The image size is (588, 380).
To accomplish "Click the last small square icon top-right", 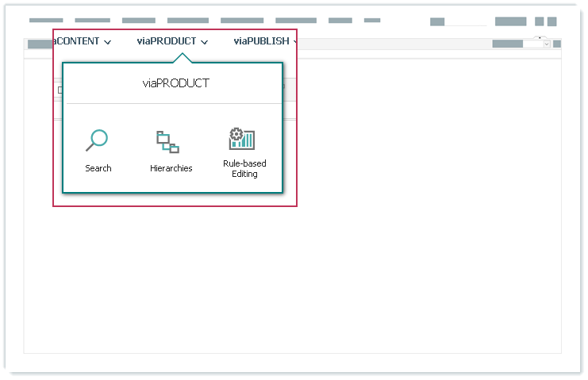I will point(551,22).
